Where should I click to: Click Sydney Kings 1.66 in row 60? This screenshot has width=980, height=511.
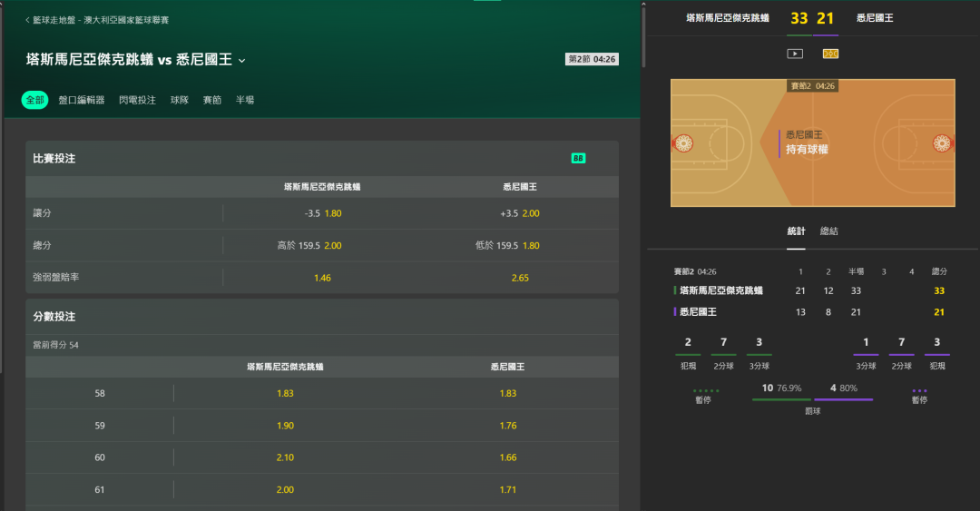point(507,457)
